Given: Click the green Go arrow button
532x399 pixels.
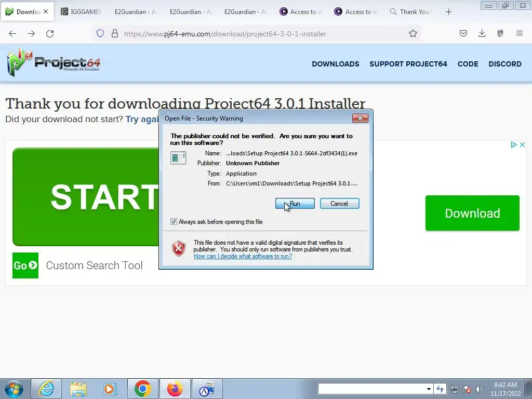Looking at the screenshot, I should click(x=25, y=265).
